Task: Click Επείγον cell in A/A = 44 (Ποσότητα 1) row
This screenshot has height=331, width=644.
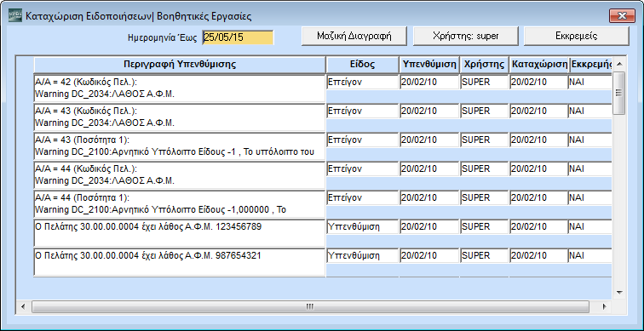Action: (x=363, y=197)
